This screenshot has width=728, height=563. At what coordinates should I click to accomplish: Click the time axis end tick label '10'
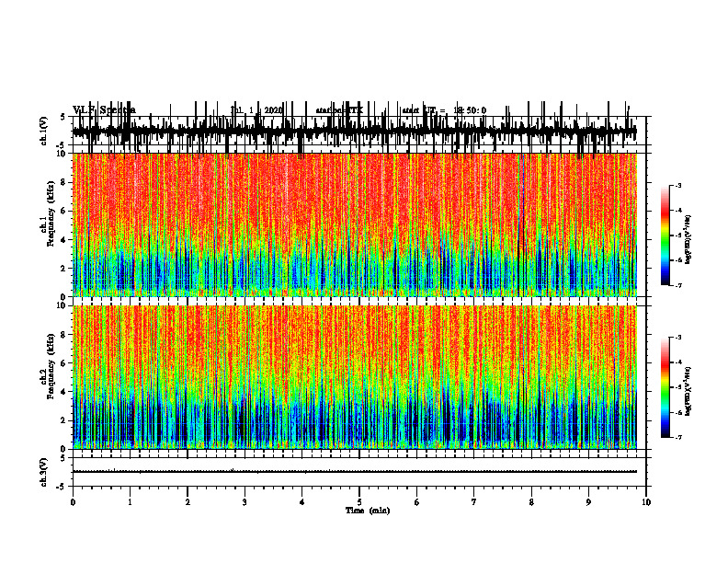pos(646,502)
